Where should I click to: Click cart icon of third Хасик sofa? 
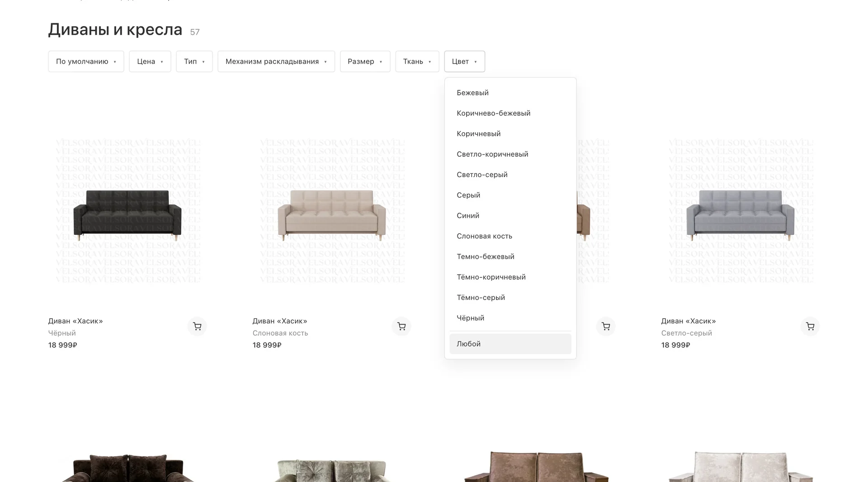(x=606, y=326)
